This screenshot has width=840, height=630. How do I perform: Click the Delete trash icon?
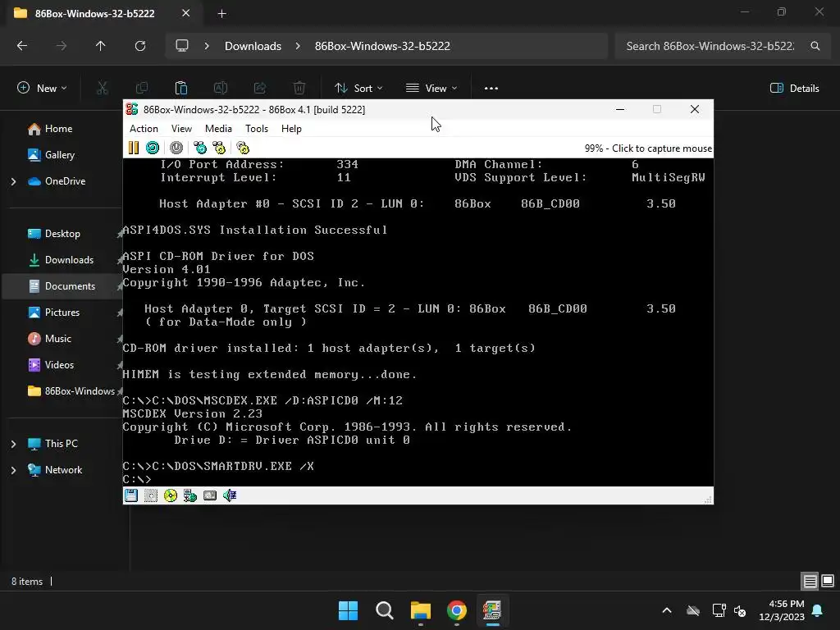coord(299,89)
